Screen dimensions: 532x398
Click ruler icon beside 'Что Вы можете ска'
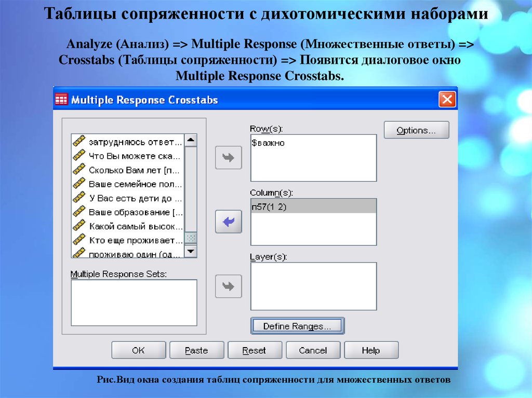79,155
